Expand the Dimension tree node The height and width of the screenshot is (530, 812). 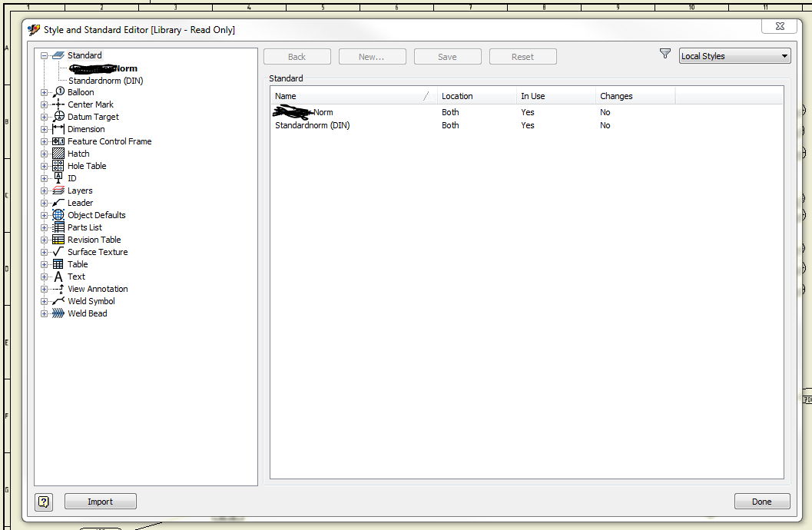coord(44,129)
